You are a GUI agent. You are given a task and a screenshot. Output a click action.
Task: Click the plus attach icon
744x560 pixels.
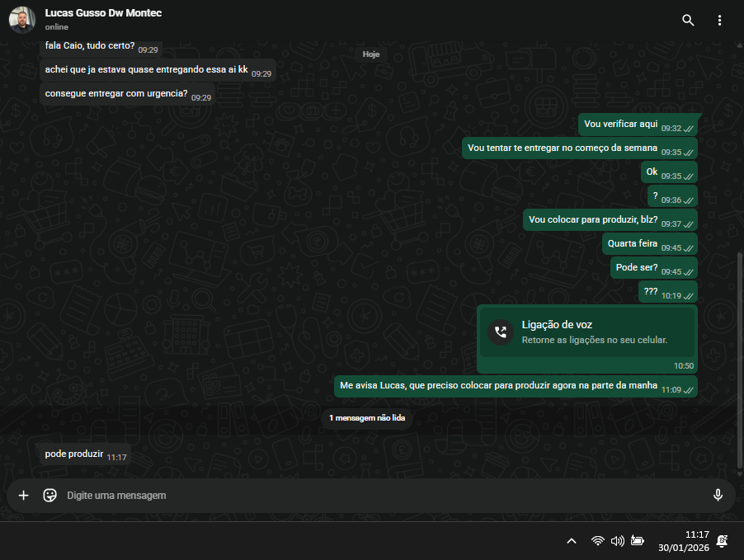(x=24, y=496)
